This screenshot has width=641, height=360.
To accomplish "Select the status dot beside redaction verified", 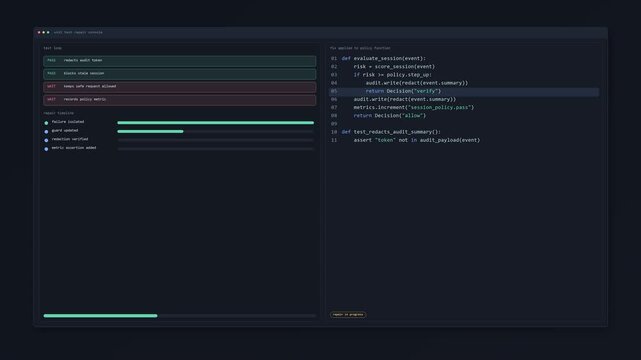I will (46, 140).
